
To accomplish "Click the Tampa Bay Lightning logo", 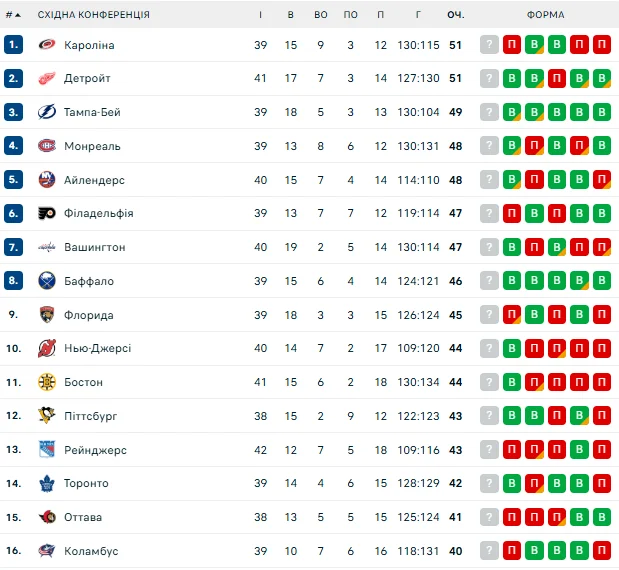I will pyautogui.click(x=47, y=112).
